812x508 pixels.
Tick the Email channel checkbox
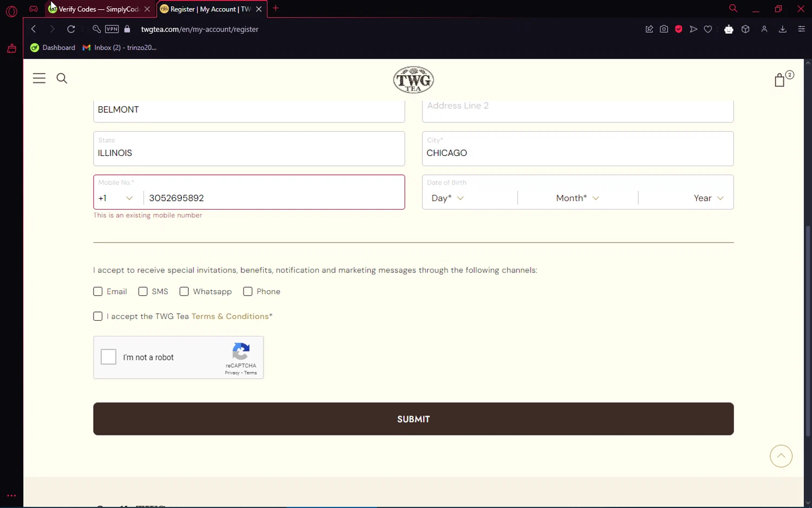pyautogui.click(x=98, y=291)
